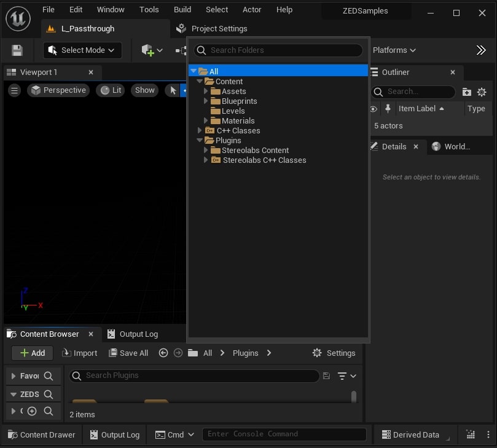Viewport: 497px width, 448px height.
Task: Collapse the Plugins folder arrow
Action: (x=200, y=140)
